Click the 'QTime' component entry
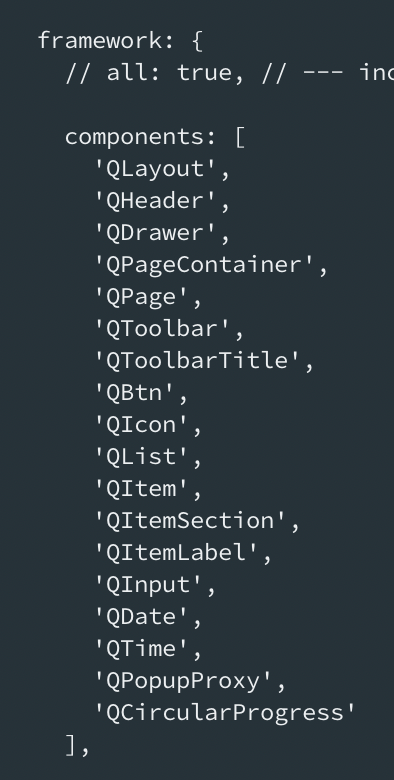This screenshot has height=780, width=394. point(141,648)
